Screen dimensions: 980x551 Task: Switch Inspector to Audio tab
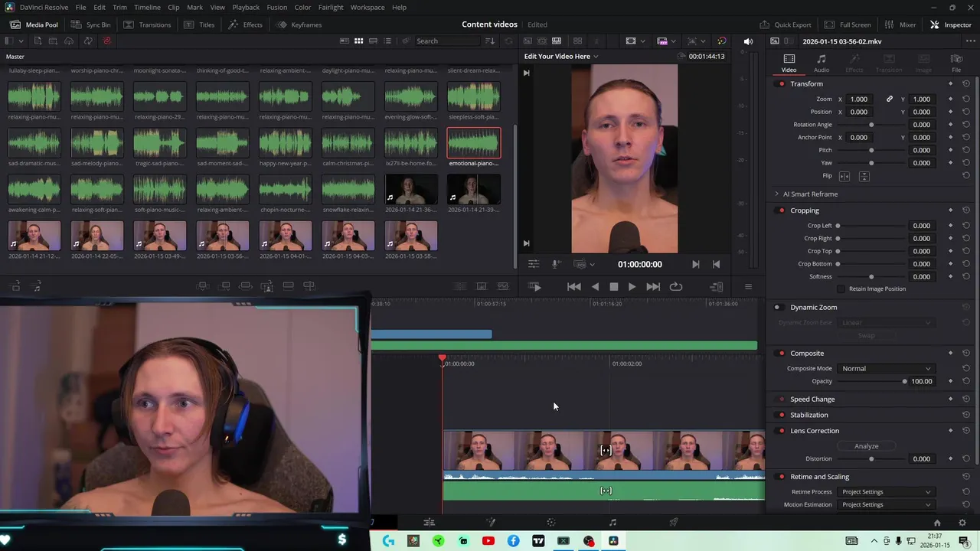point(822,63)
